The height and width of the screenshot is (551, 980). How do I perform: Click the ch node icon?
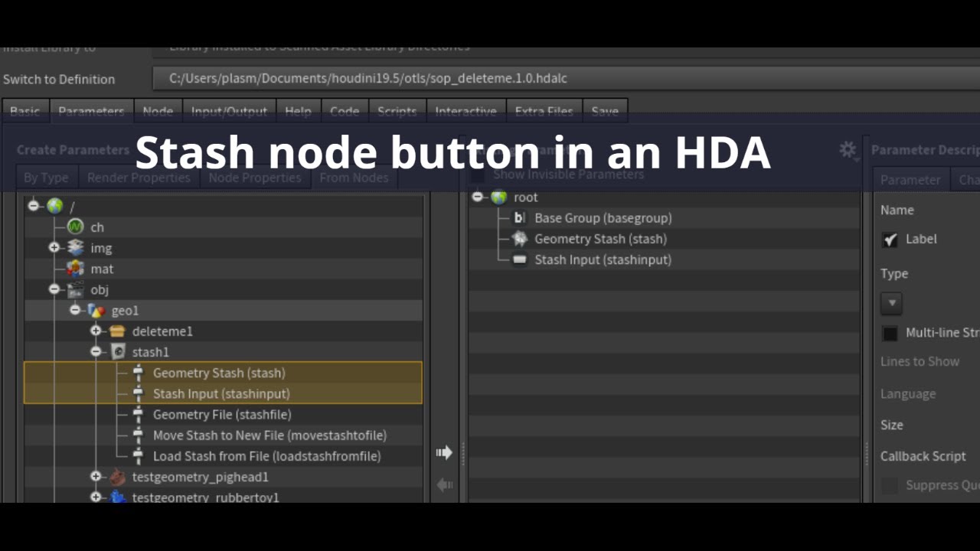coord(75,227)
